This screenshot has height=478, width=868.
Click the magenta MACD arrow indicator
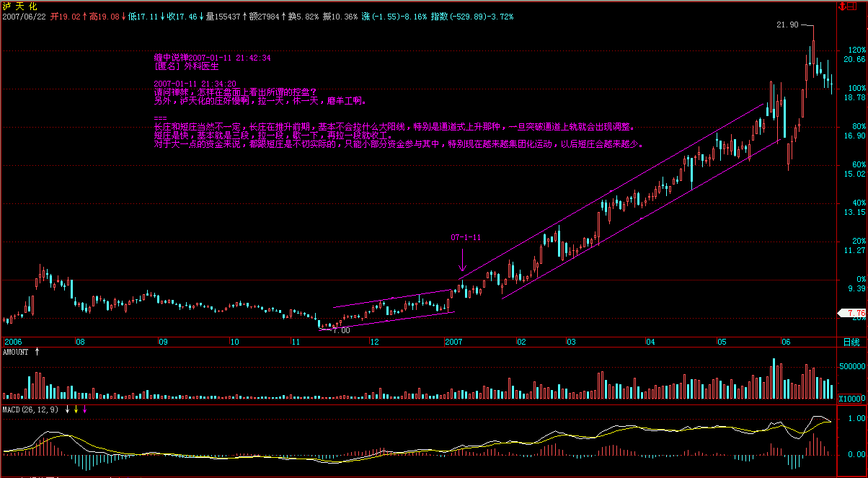click(x=84, y=410)
